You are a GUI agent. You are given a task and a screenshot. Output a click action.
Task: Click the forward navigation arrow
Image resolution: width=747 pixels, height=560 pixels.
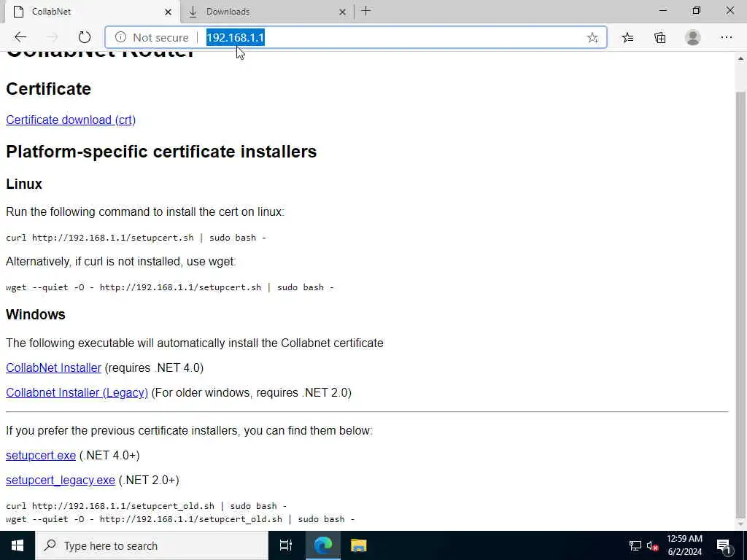[53, 37]
